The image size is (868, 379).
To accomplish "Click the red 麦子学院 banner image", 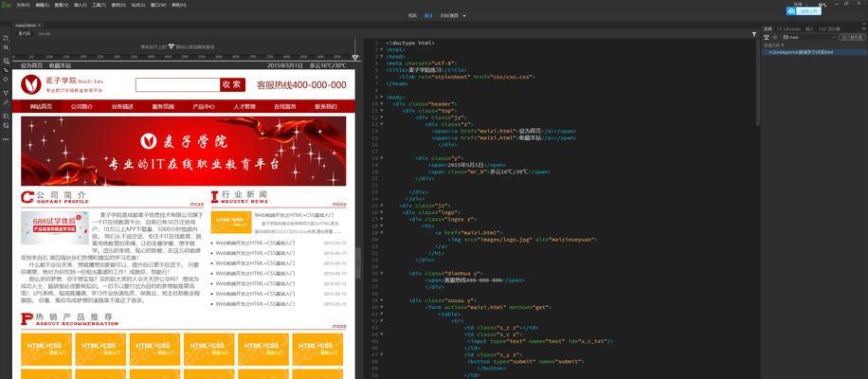I will (x=183, y=151).
